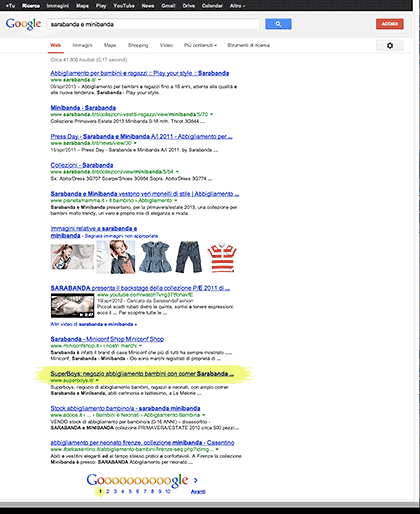Open Drive in the top bar

pyautogui.click(x=189, y=6)
